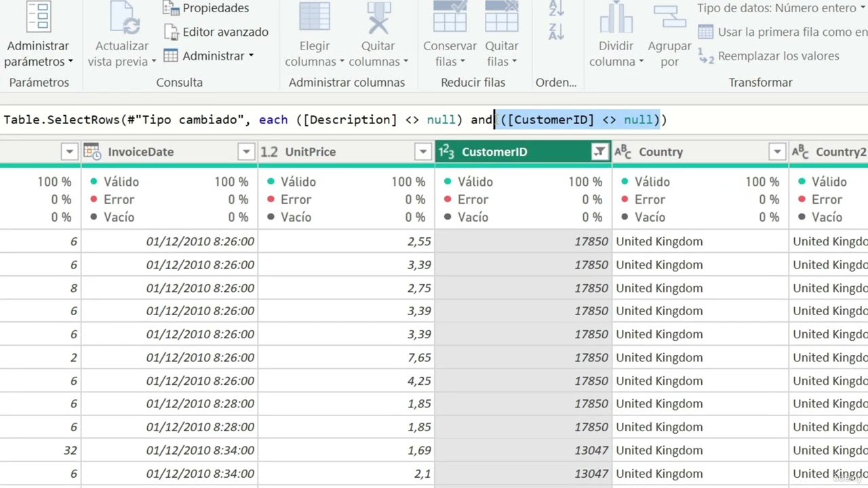868x488 pixels.
Task: Click UnitPrice cell with value 4,25
Action: click(346, 381)
